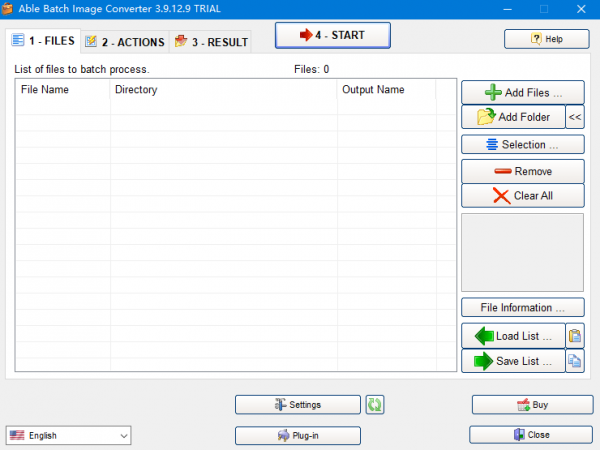Screen dimensions: 600x450
Task: Close the window with title bar X
Action: click(581, 9)
